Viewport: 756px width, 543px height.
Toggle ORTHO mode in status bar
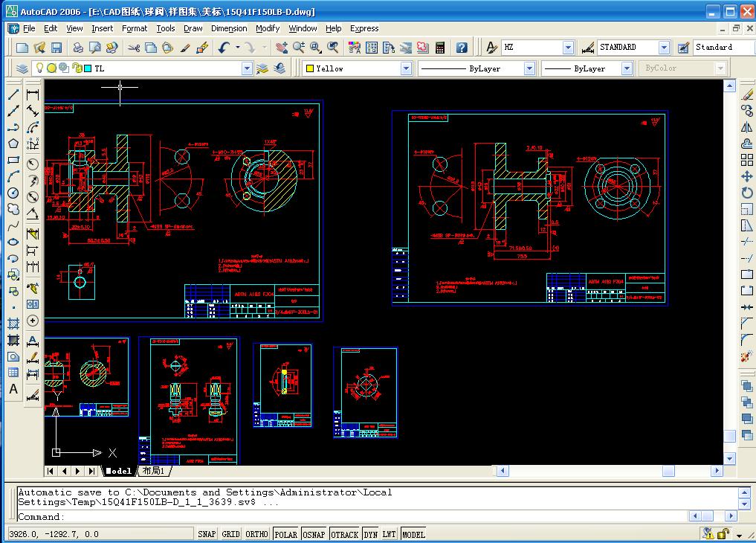point(256,534)
